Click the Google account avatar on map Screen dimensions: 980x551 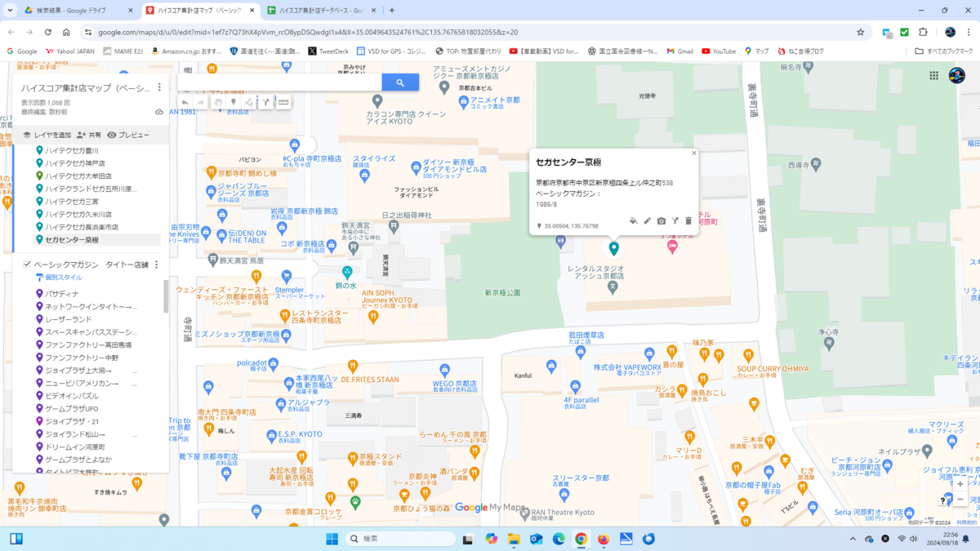tap(957, 76)
